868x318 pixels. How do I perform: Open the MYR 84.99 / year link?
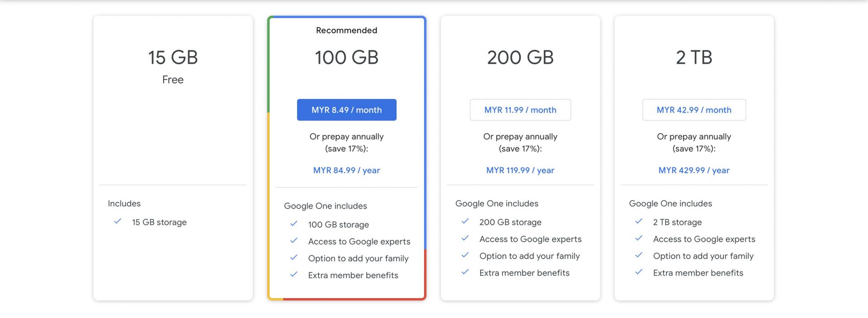[x=346, y=171]
